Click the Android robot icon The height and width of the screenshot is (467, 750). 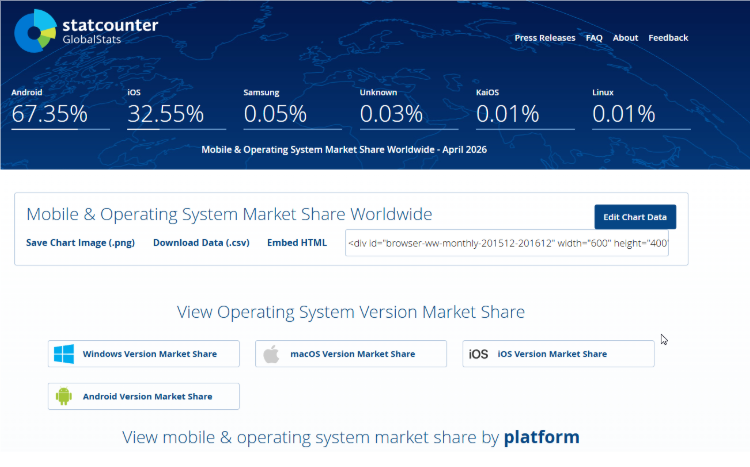click(64, 396)
